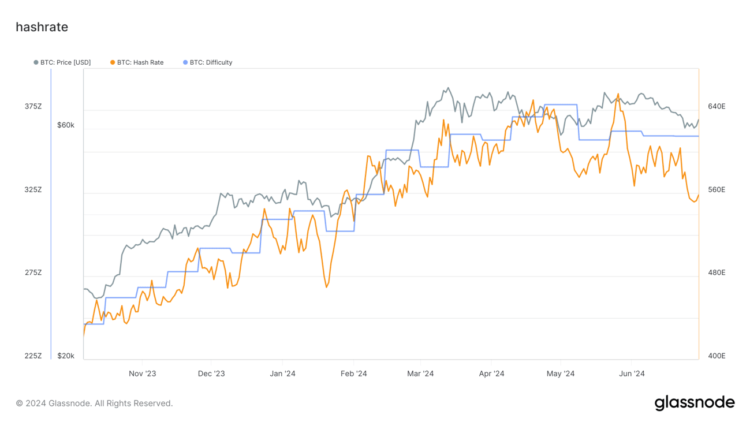Click the $20k price axis label
The width and height of the screenshot is (750, 422).
click(66, 356)
